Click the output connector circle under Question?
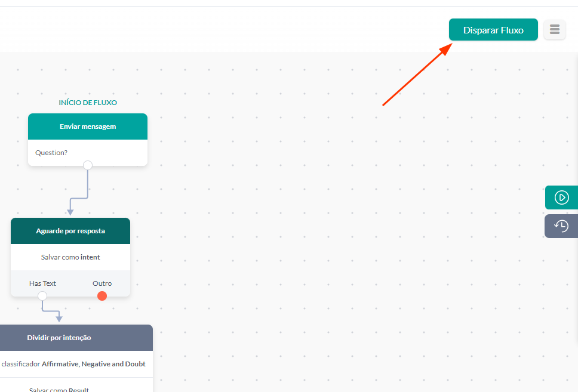Viewport: 578px width, 392px height. pyautogui.click(x=88, y=165)
